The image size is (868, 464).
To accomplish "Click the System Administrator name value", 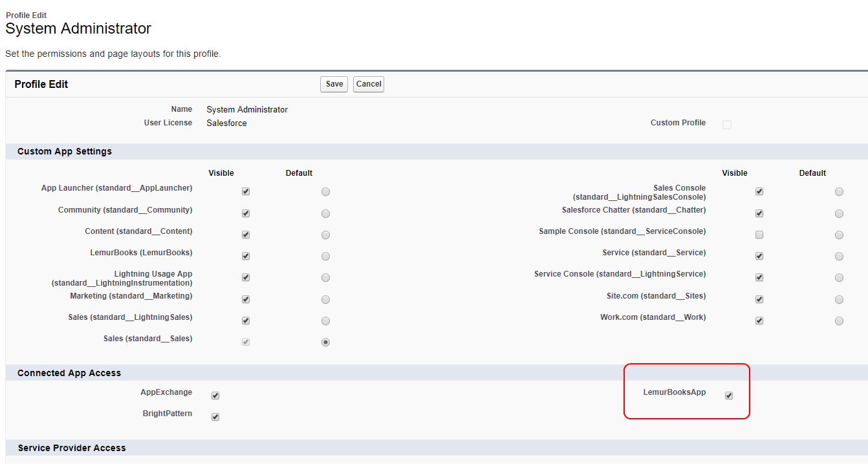I will pyautogui.click(x=247, y=109).
